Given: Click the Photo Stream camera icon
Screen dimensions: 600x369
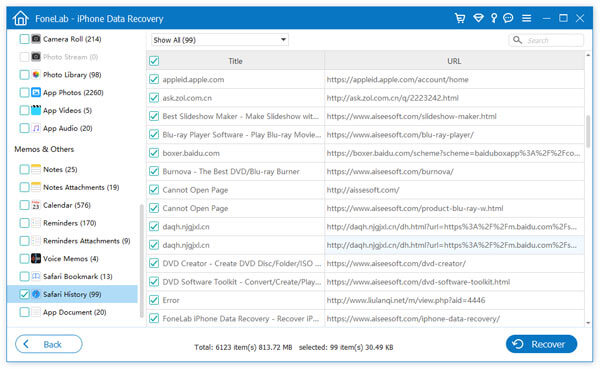Looking at the screenshot, I should [36, 57].
